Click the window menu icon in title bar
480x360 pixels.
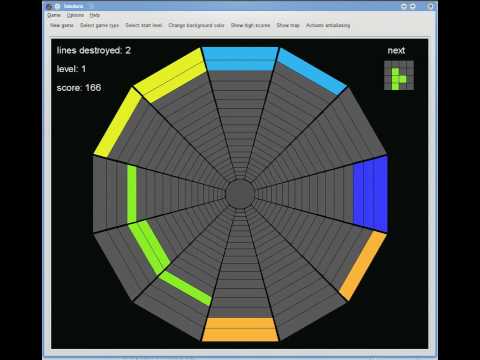click(x=49, y=6)
